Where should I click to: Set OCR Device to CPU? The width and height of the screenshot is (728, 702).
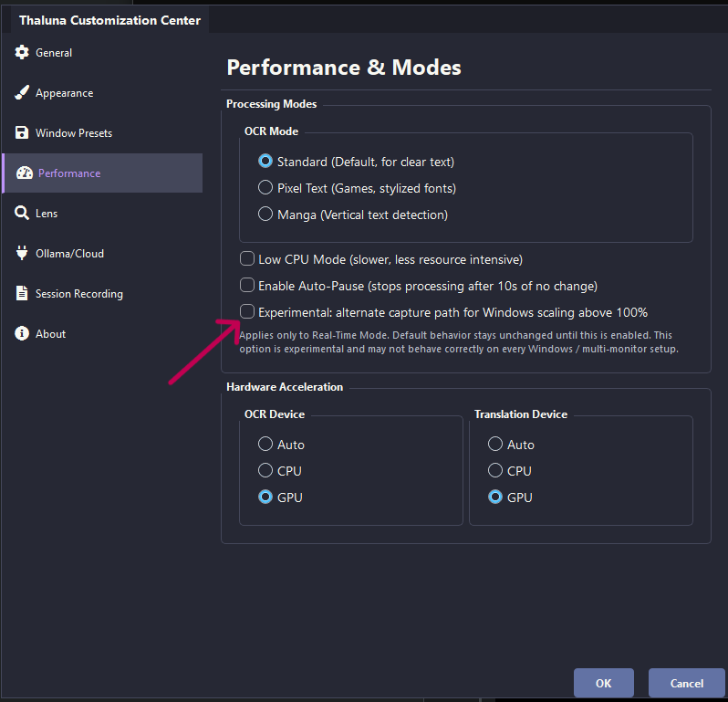(x=265, y=471)
